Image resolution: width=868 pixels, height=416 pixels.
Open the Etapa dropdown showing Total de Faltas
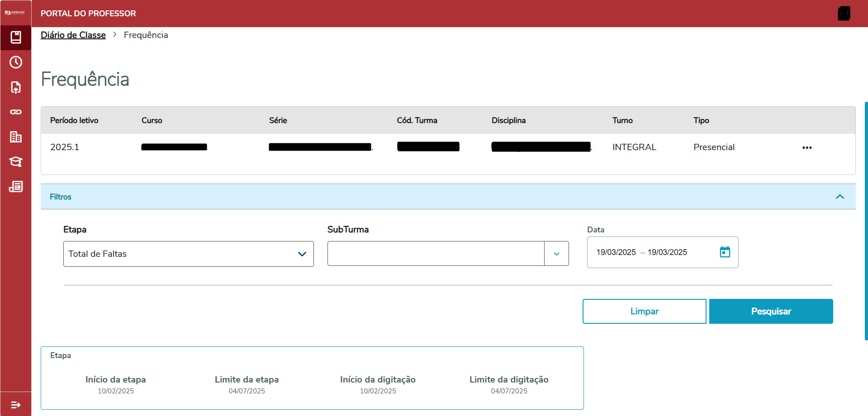(188, 254)
